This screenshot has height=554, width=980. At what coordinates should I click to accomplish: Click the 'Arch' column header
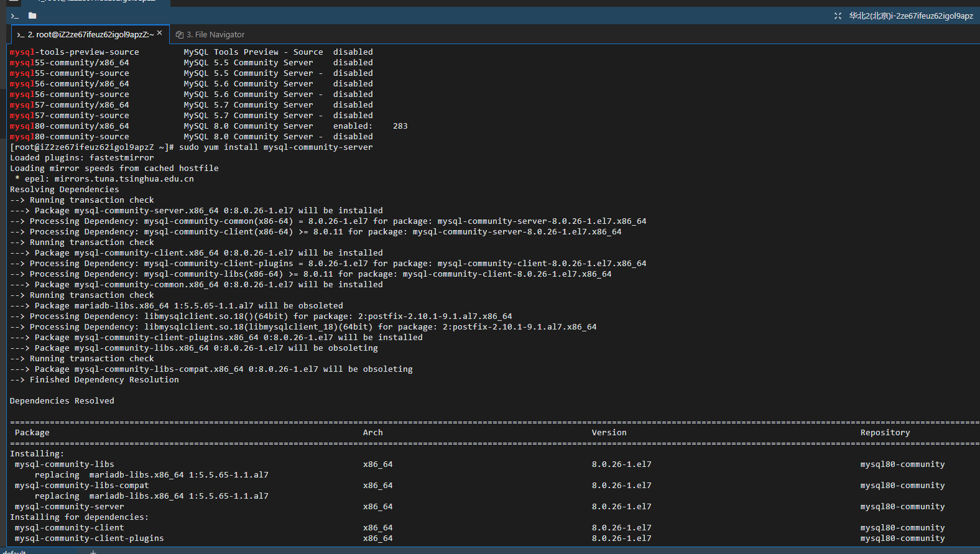pos(373,433)
